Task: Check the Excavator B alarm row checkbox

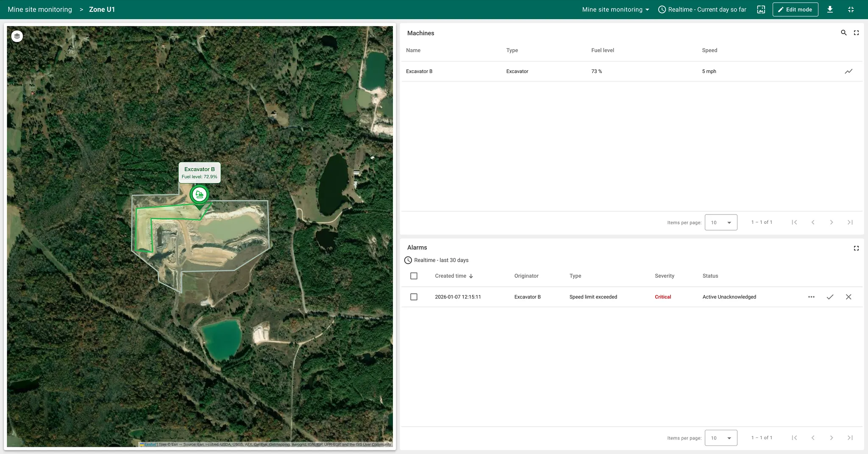Action: [414, 297]
